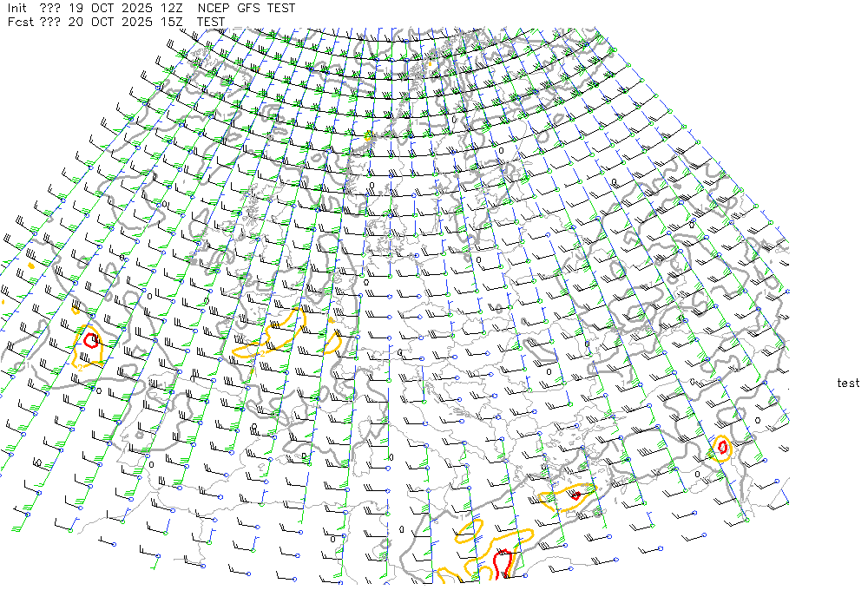
Task: Click the orange mark in upper center map
Action: pyautogui.click(x=368, y=136)
